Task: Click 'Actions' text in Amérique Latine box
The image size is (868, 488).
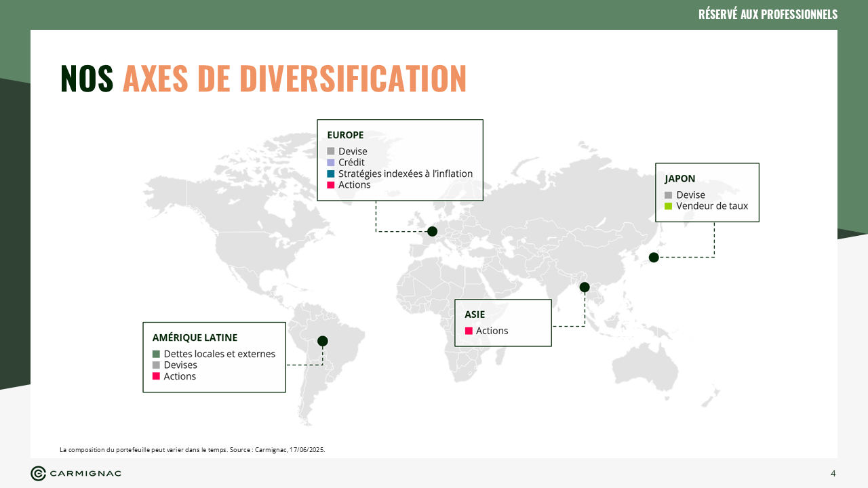Action: (x=180, y=376)
